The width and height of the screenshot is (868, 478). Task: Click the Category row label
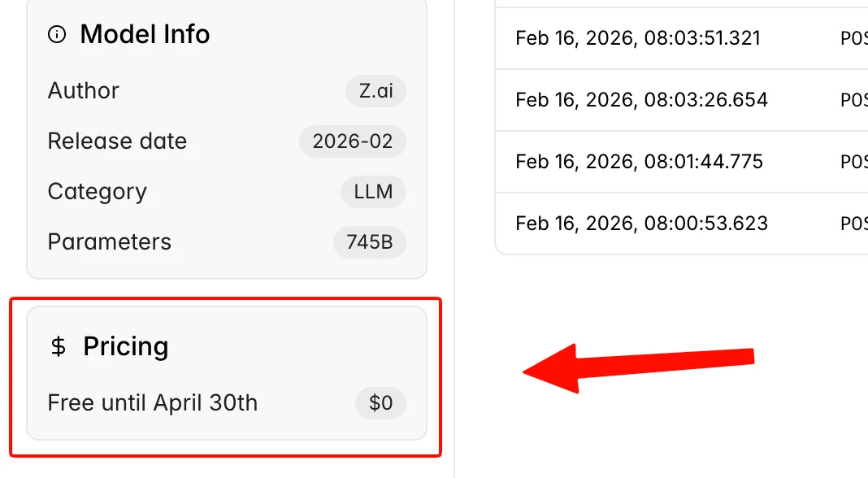tap(97, 192)
